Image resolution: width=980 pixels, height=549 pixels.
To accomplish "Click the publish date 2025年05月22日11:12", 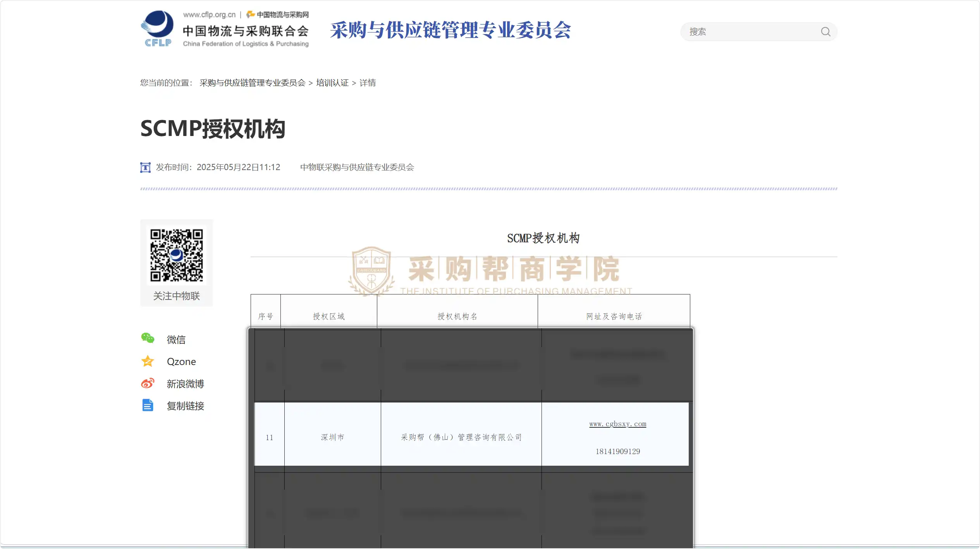I will [239, 167].
